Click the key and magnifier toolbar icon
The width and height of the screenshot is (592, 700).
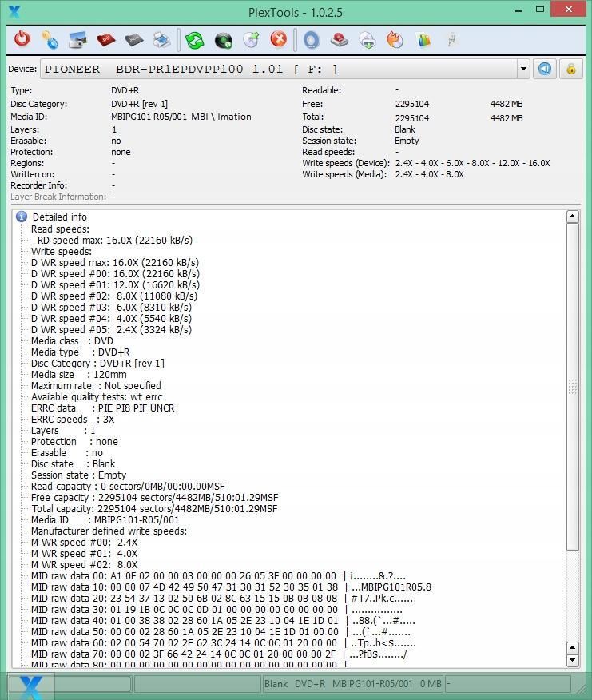click(x=50, y=40)
